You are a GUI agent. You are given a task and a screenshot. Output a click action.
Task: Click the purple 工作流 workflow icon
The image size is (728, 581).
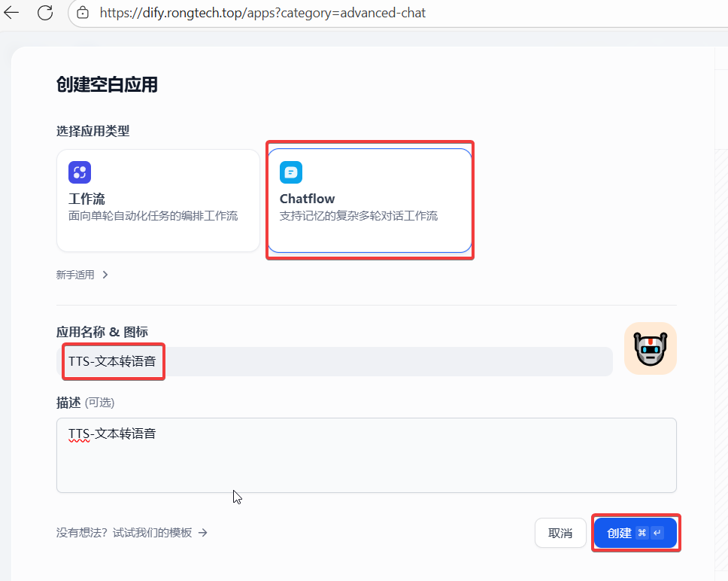80,172
